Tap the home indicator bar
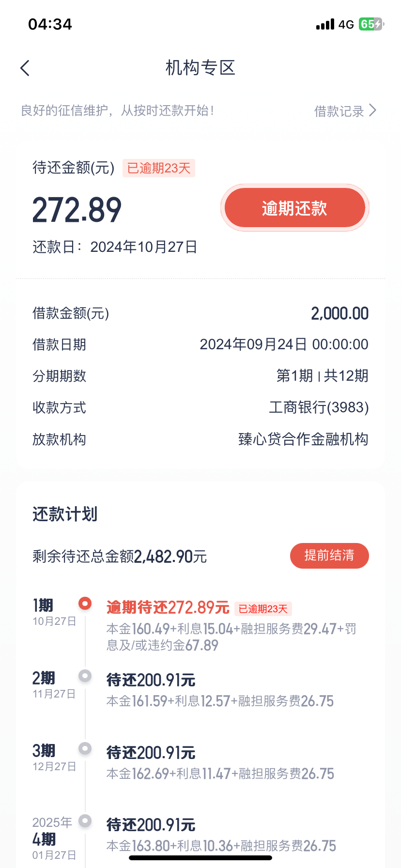 click(x=200, y=858)
